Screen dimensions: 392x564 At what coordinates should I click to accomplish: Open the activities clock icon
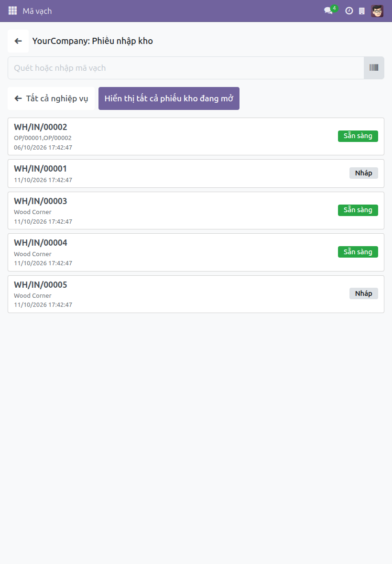349,11
